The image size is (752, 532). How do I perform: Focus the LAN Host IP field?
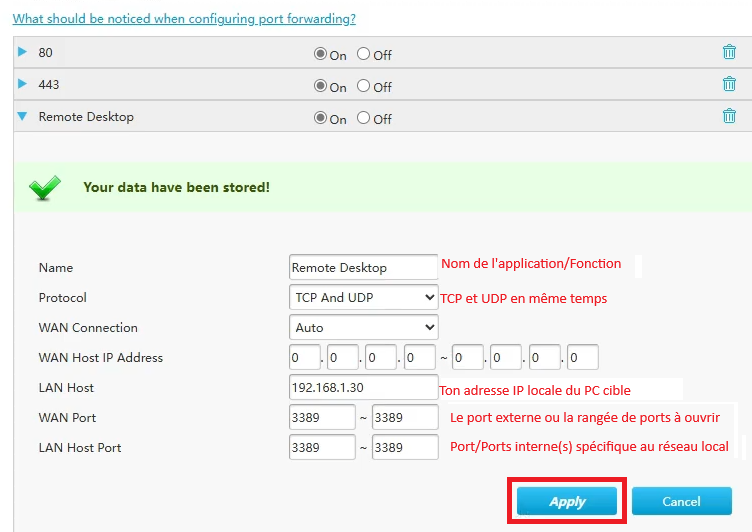point(363,387)
